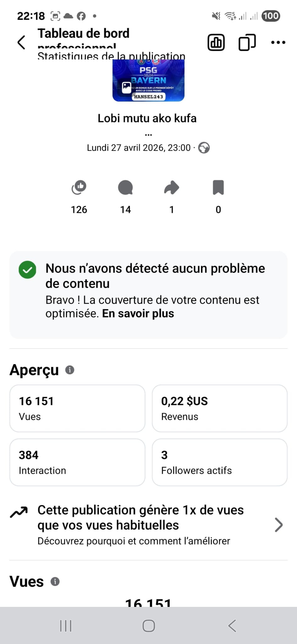This screenshot has height=644, width=297.
Task: Open the 0,22 $US Revenus card
Action: coord(220,408)
